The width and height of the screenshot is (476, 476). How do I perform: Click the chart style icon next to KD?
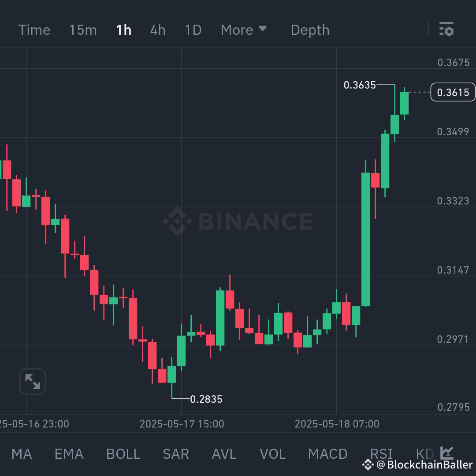click(x=446, y=453)
